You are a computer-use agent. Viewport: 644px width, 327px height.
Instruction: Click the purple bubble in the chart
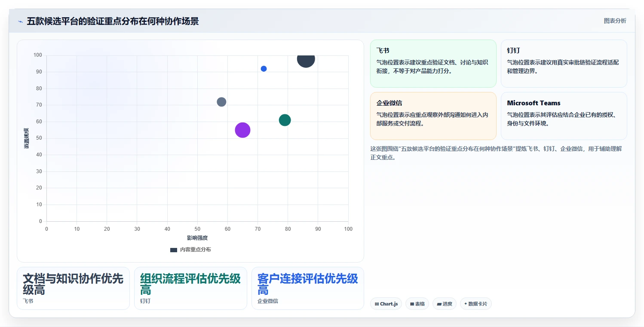[242, 130]
